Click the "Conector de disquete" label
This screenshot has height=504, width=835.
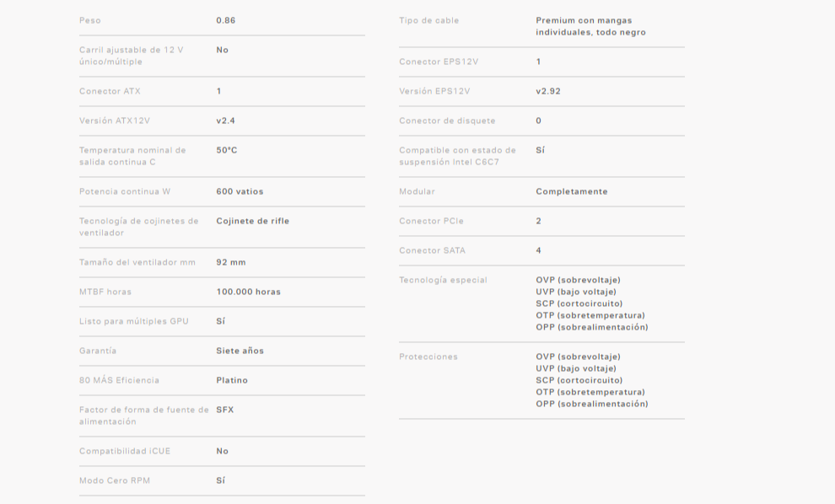[x=447, y=121]
